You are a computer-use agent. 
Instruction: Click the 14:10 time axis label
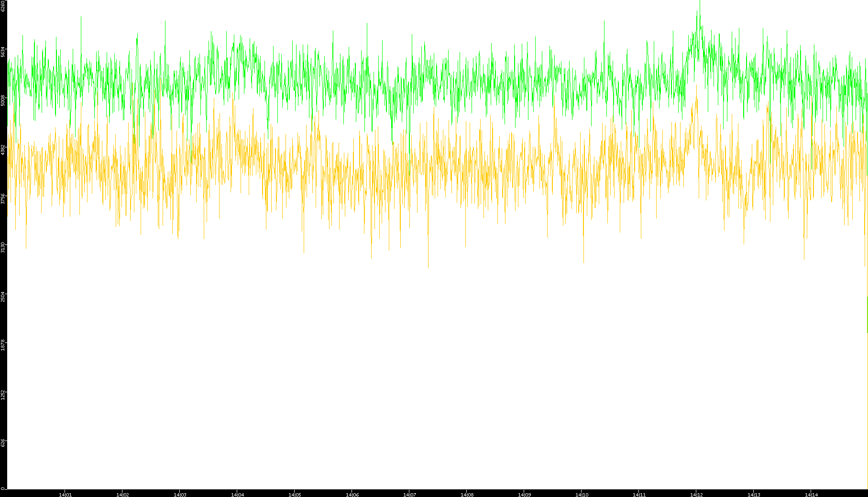coord(582,495)
